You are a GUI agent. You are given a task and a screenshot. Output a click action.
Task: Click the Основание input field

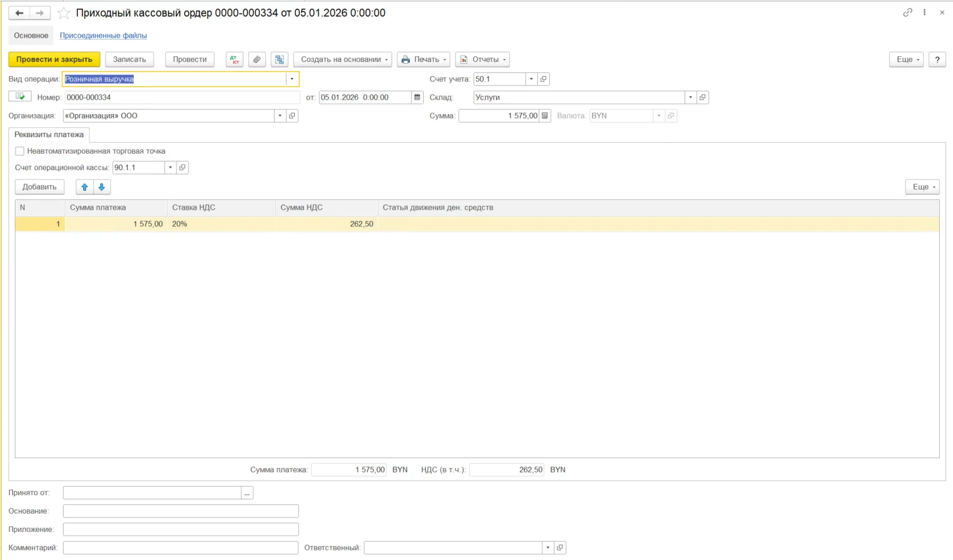tap(181, 511)
